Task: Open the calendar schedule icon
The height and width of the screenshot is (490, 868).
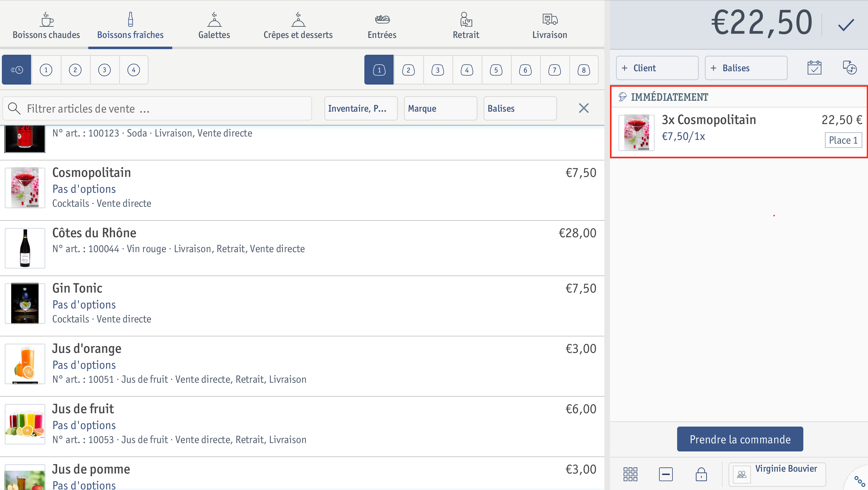Action: (x=814, y=68)
